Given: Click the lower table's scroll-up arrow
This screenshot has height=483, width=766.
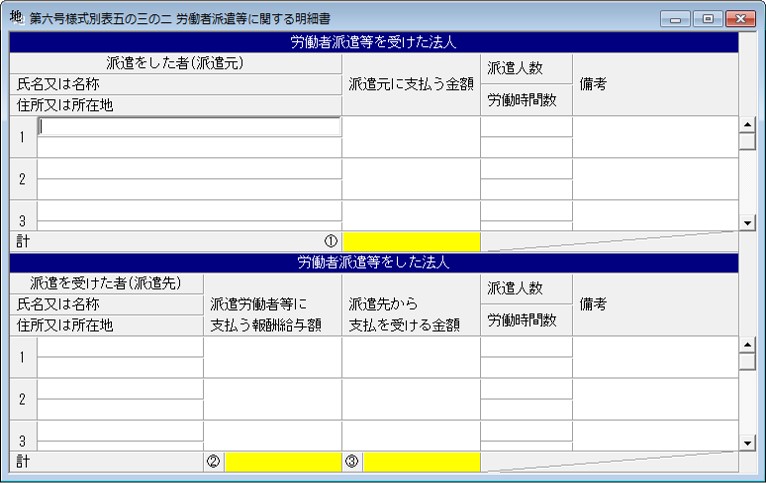Looking at the screenshot, I should coord(747,345).
